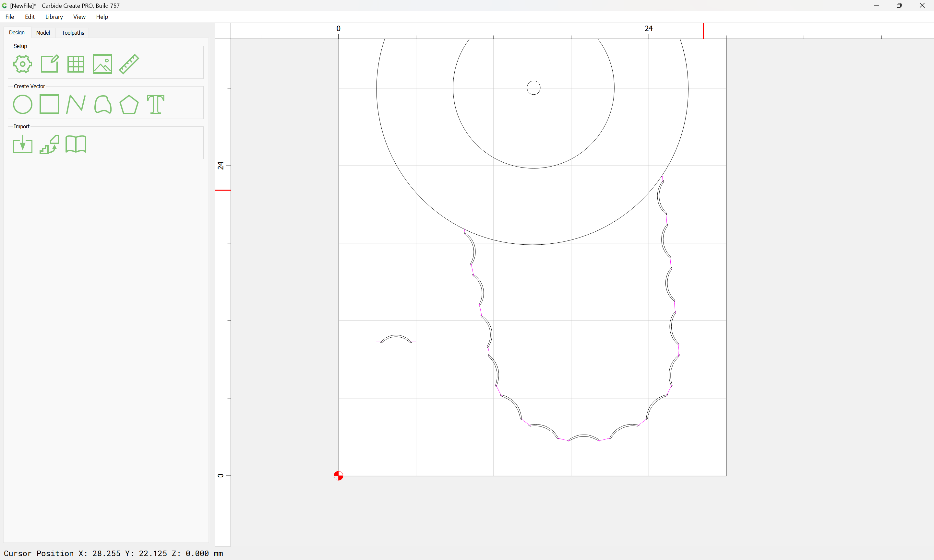Viewport: 934px width, 560px height.
Task: Click the red origin marker on canvas
Action: pyautogui.click(x=338, y=475)
